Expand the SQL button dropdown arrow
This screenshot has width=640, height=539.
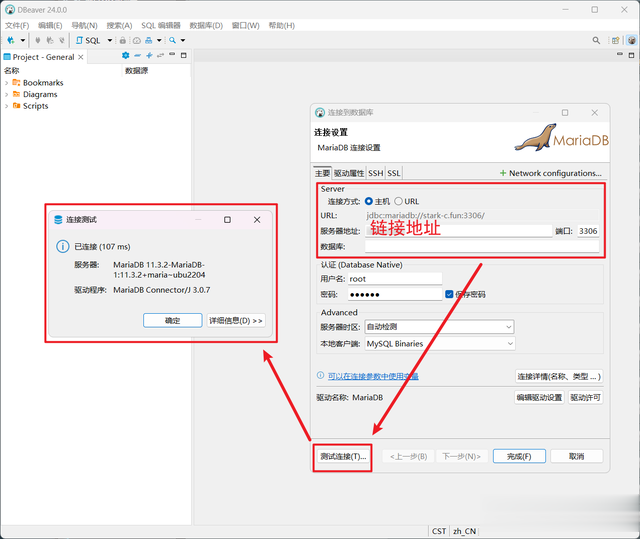pos(109,40)
